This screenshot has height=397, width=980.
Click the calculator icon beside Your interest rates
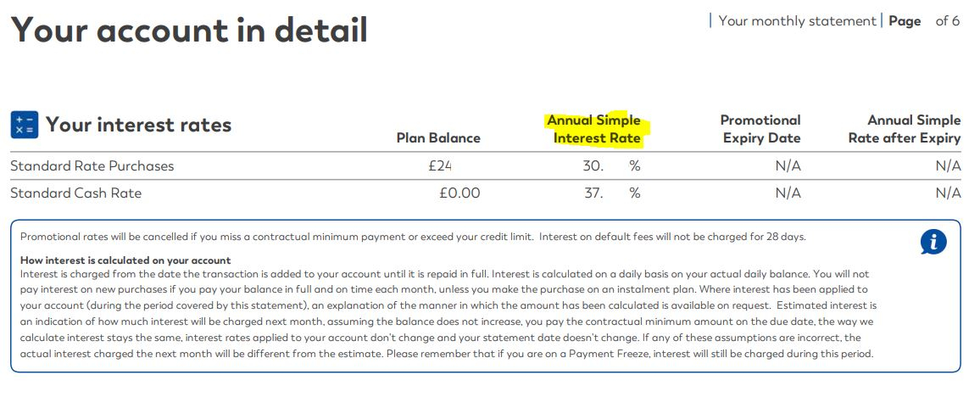tap(24, 125)
